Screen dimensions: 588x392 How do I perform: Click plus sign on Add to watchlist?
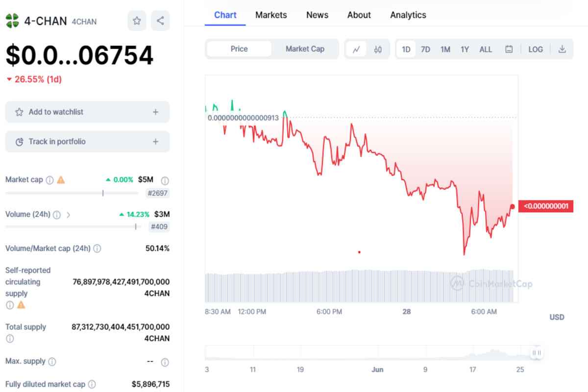155,112
